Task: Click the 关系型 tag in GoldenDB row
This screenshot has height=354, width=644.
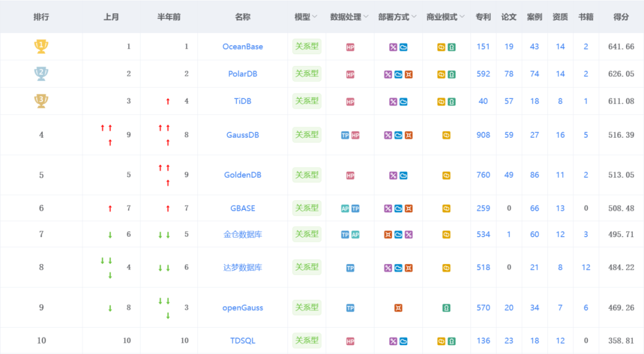Action: click(x=307, y=175)
